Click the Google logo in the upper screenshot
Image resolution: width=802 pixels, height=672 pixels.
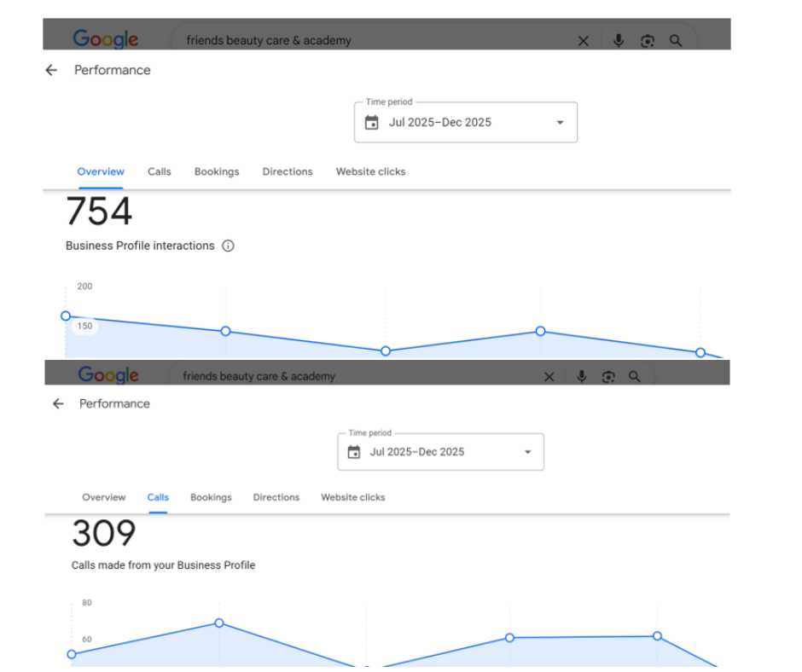(x=106, y=39)
